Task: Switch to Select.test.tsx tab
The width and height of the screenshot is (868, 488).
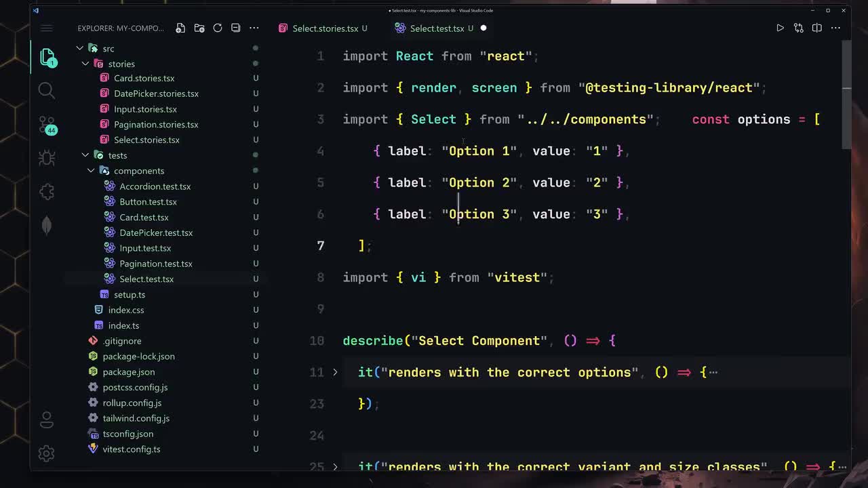Action: [437, 28]
